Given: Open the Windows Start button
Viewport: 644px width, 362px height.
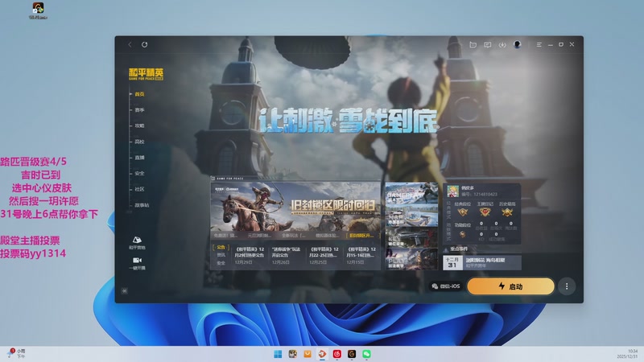Looking at the screenshot, I should click(x=278, y=354).
